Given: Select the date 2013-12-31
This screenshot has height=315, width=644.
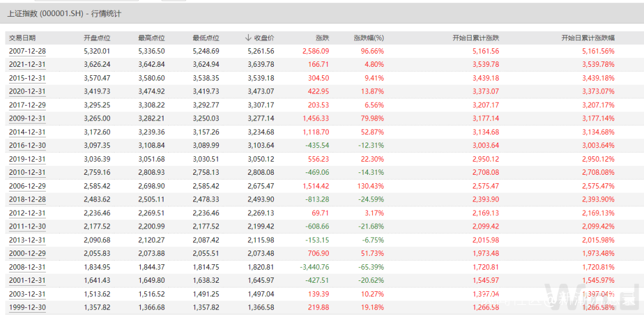Looking at the screenshot, I should click(27, 240).
